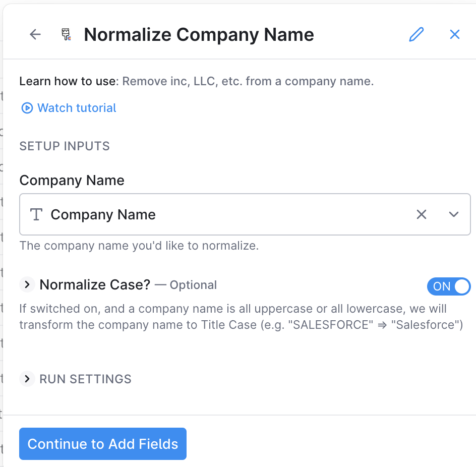
Task: Click the text type T icon in field
Action: 36,214
